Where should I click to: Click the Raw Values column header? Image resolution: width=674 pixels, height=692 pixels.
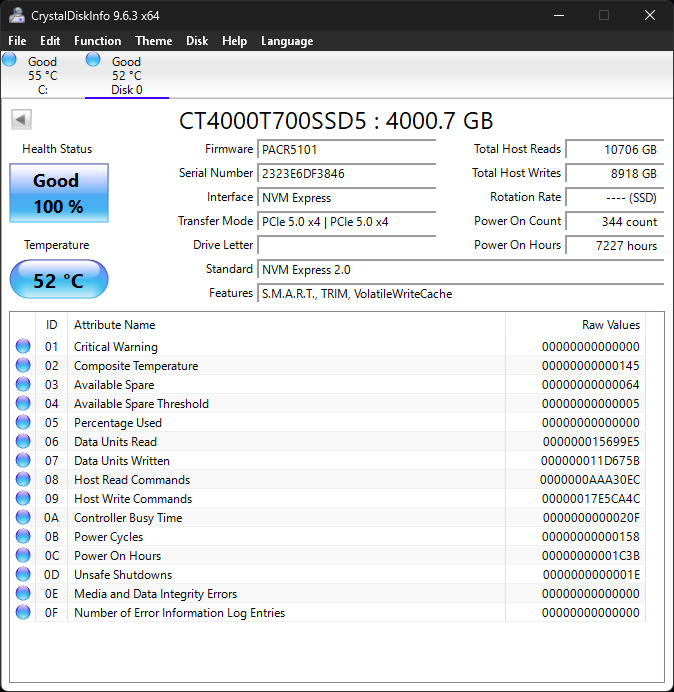(576, 325)
